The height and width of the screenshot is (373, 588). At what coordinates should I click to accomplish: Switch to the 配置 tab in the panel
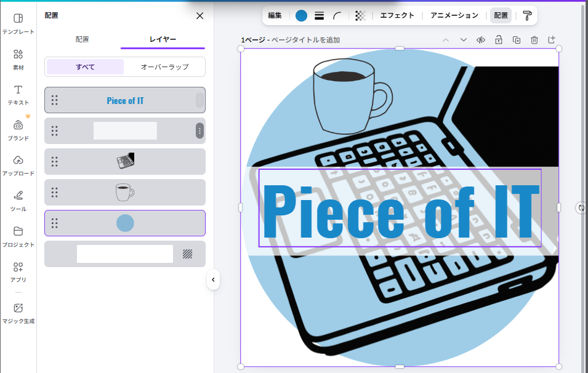[82, 39]
